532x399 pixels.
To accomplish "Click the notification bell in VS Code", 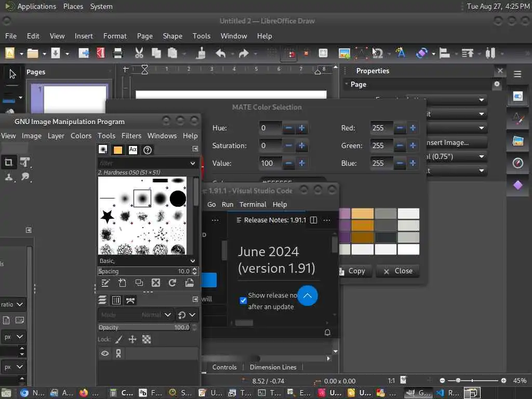I will (327, 332).
